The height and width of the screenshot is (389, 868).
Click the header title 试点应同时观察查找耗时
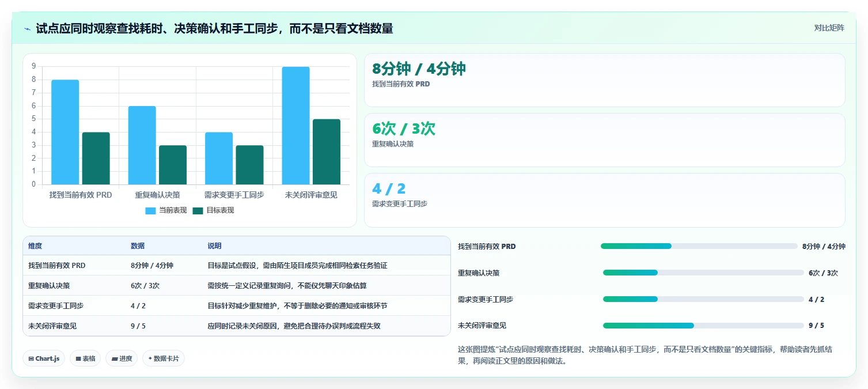click(214, 28)
